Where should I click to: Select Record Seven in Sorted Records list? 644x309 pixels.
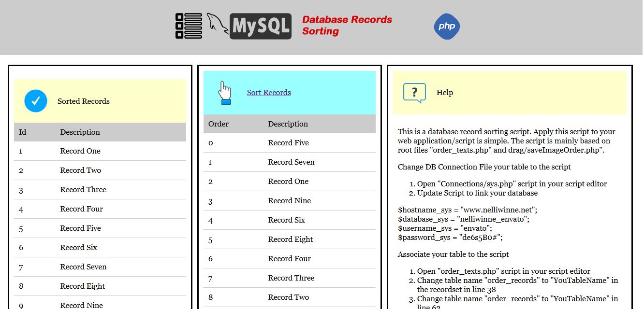(83, 267)
